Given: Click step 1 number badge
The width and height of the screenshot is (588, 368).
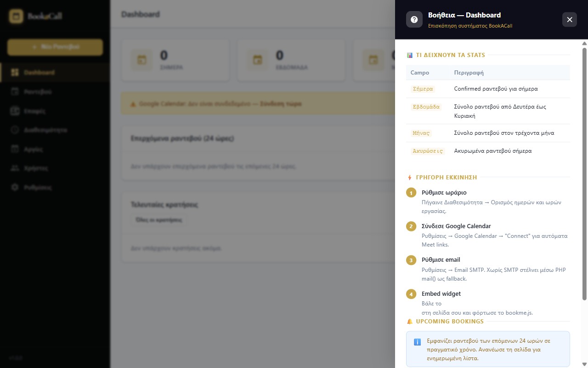Looking at the screenshot, I should tap(411, 193).
